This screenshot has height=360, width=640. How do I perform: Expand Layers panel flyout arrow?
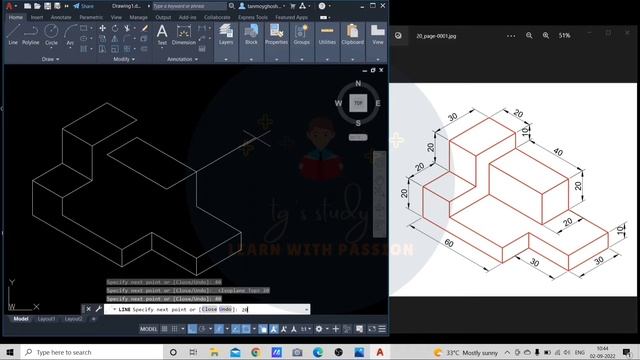point(226,60)
